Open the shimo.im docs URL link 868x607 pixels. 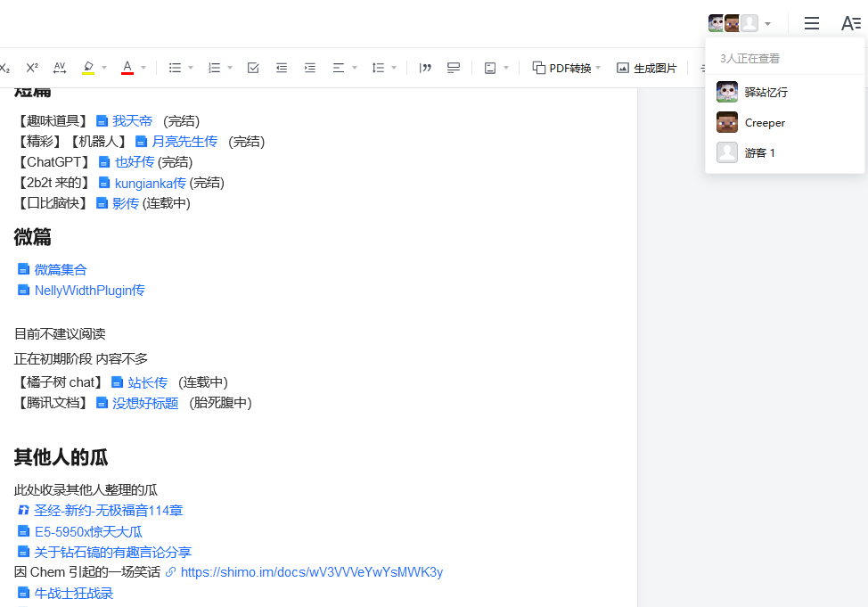click(311, 572)
